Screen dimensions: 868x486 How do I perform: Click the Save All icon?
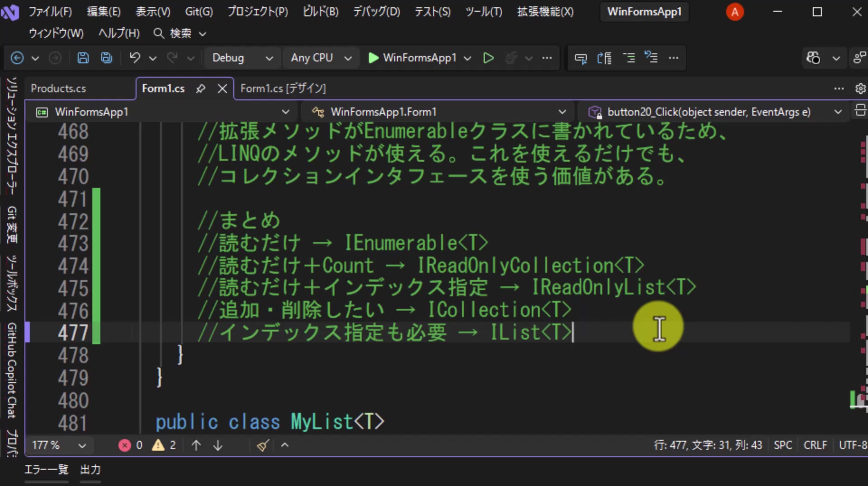(107, 58)
